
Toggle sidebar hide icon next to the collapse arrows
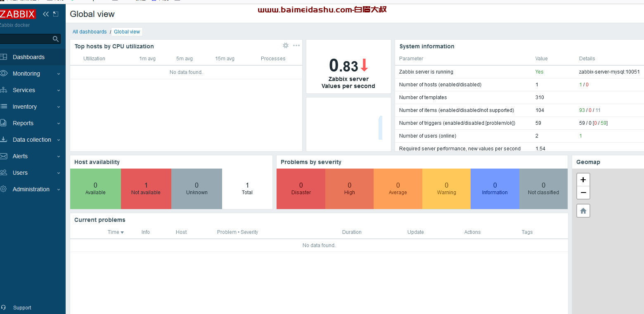tap(56, 14)
